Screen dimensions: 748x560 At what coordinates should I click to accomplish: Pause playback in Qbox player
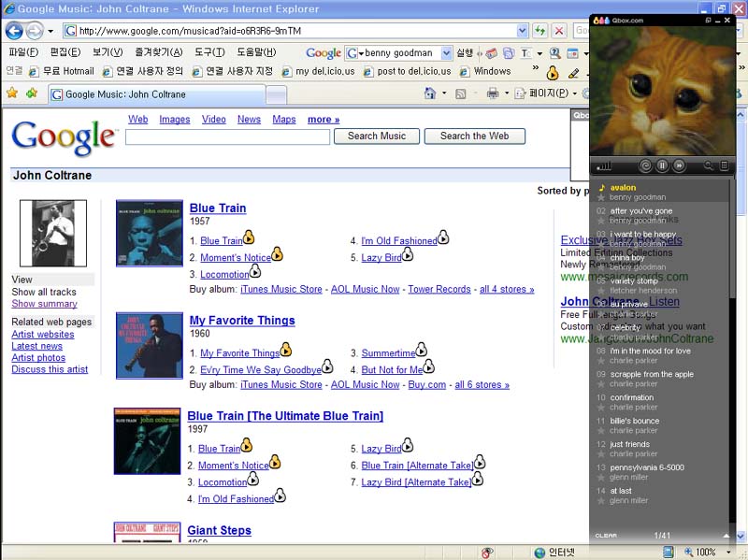(x=662, y=165)
